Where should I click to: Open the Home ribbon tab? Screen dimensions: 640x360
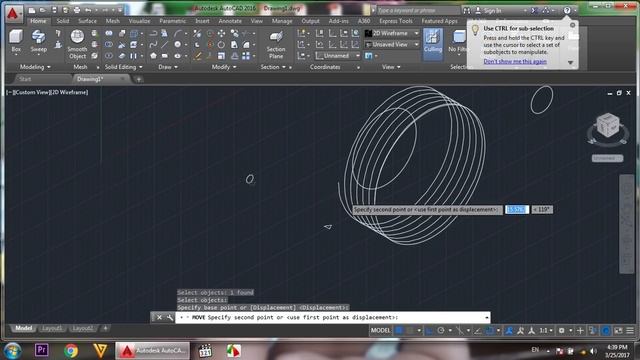click(38, 21)
